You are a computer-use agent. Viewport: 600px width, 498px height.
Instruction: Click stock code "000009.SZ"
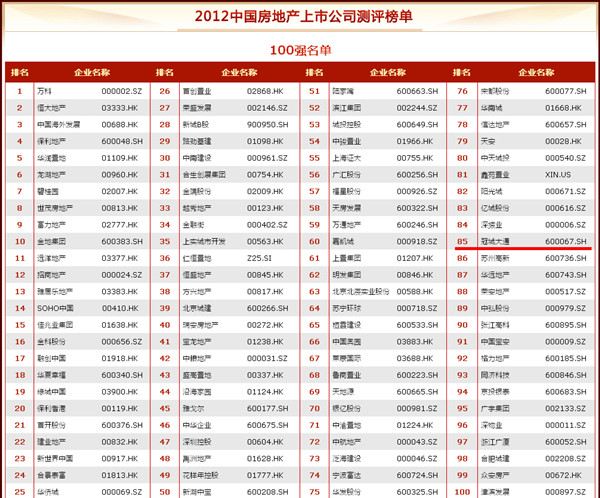(565, 342)
